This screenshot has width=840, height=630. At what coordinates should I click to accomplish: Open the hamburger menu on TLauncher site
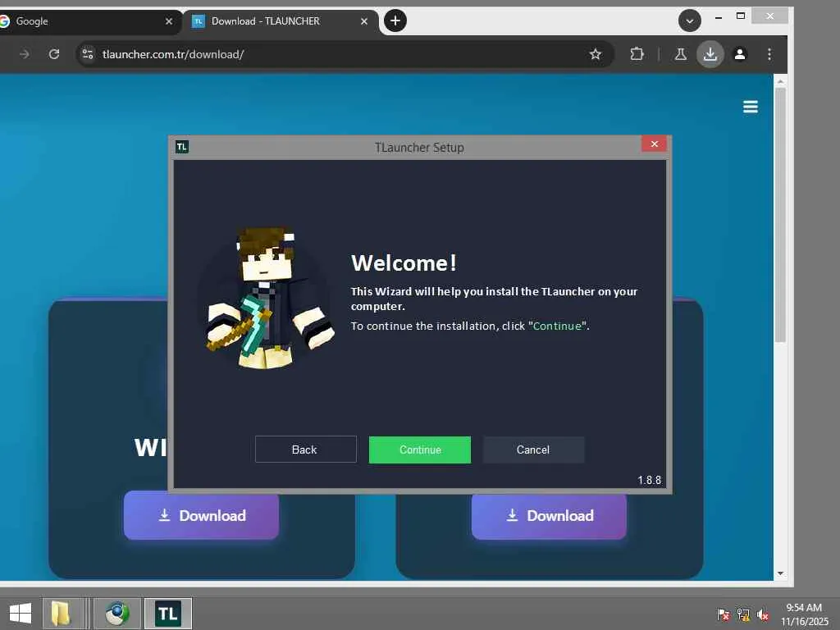[x=750, y=107]
